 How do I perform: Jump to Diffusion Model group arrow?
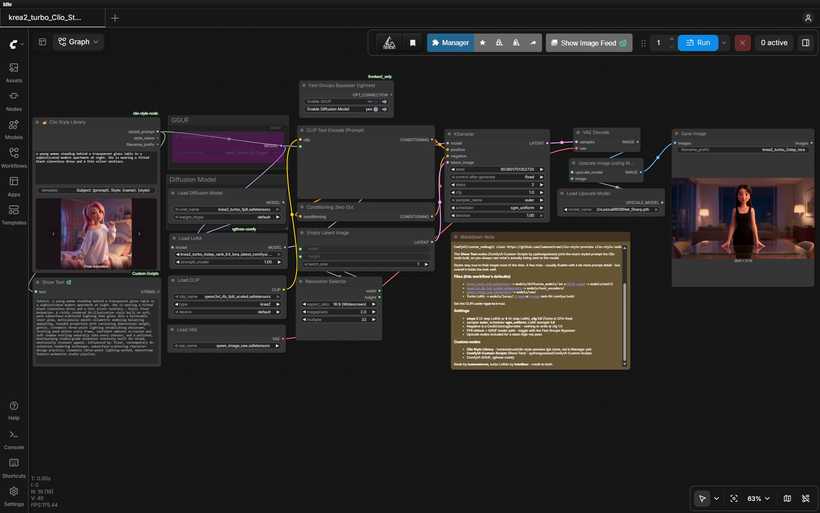click(x=385, y=109)
